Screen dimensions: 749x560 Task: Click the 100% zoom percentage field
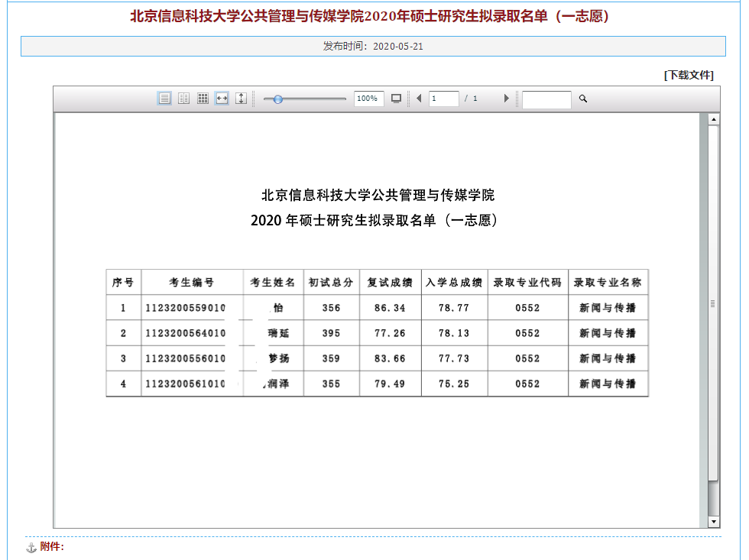tap(368, 99)
